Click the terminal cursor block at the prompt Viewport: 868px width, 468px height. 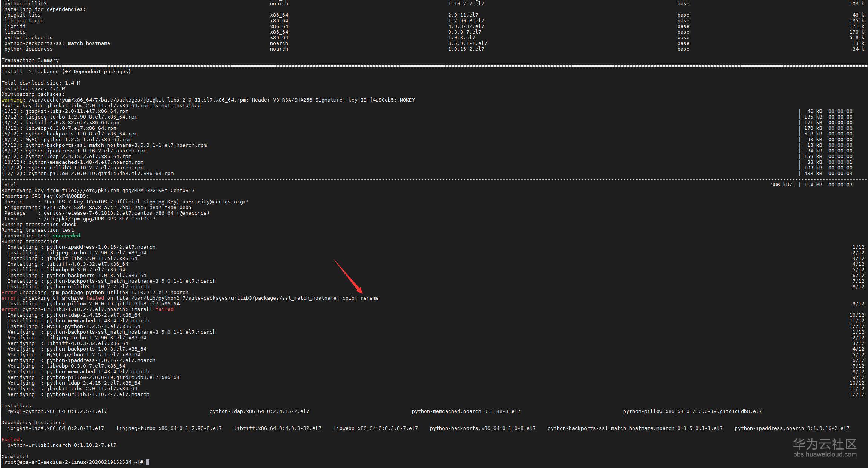148,462
